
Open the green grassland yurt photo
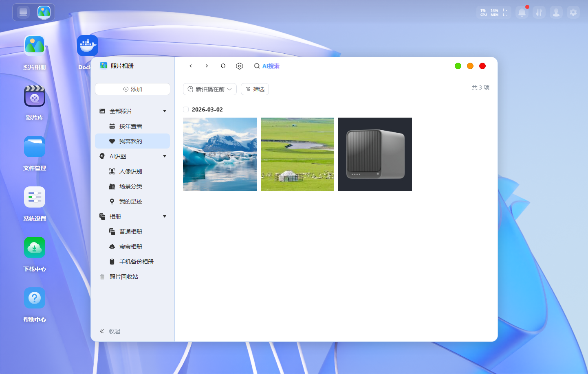click(297, 154)
